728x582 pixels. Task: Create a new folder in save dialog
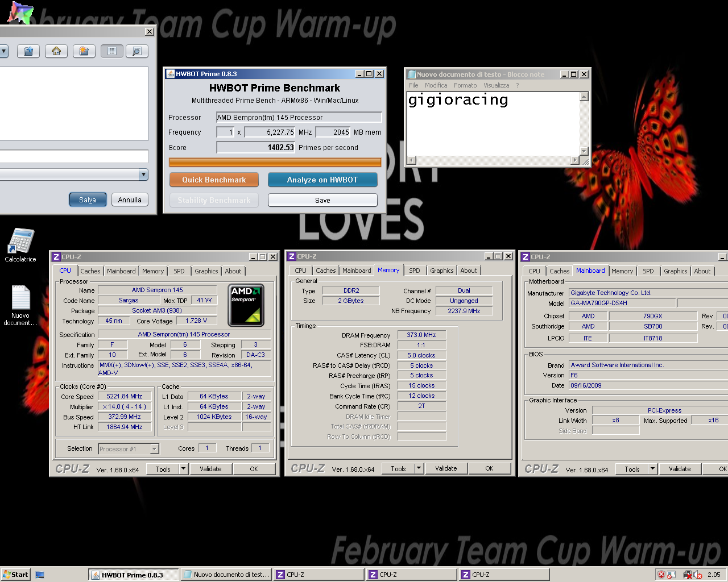pyautogui.click(x=84, y=51)
